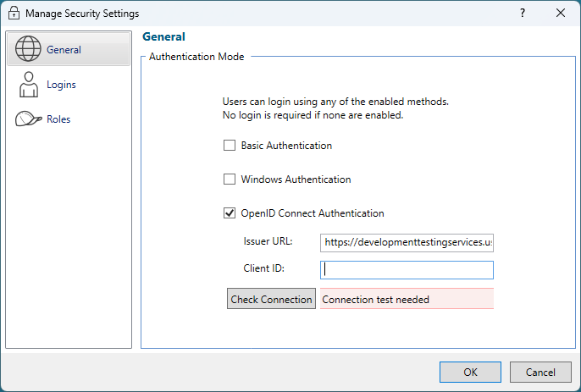581x392 pixels.
Task: Switch to the Logins text label
Action: pos(62,85)
